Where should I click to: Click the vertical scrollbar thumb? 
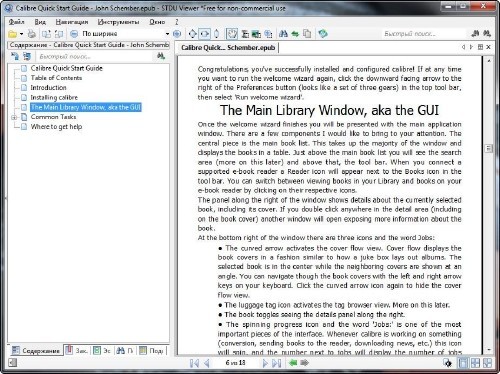click(489, 148)
